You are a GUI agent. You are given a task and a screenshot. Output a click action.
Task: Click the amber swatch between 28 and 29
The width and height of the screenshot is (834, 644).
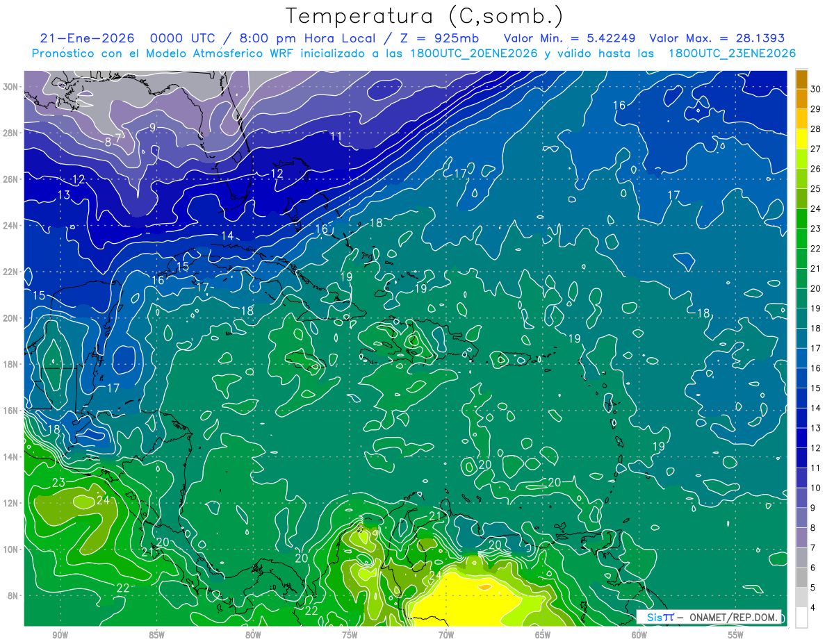801,119
